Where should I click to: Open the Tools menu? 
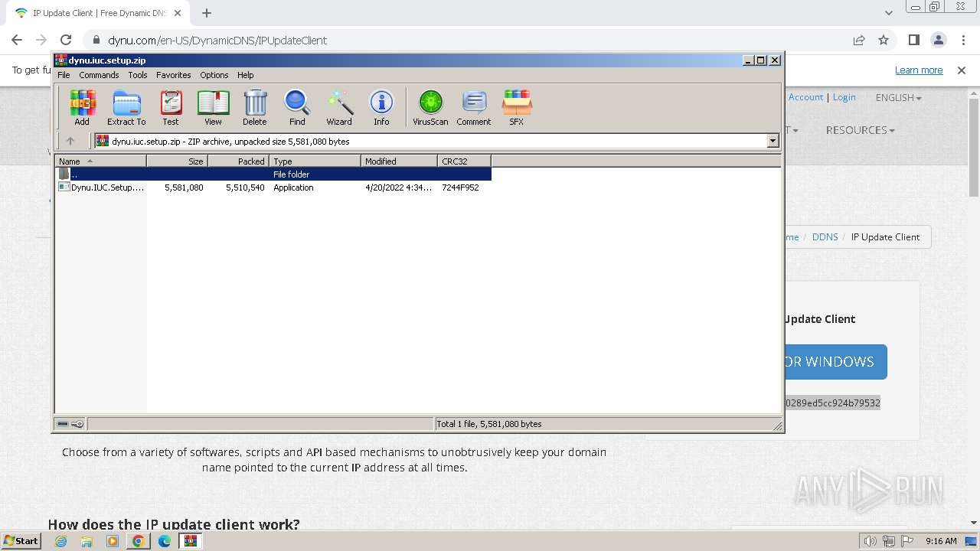point(138,75)
